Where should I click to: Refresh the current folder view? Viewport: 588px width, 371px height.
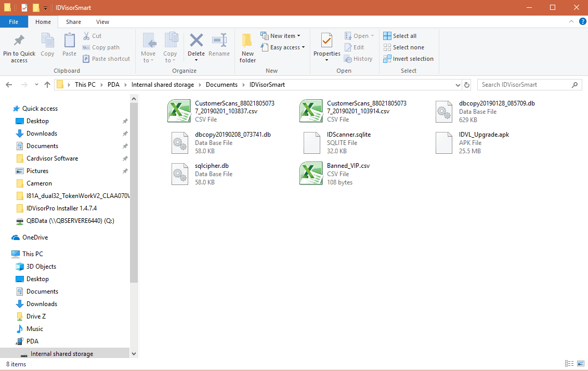[x=467, y=85]
